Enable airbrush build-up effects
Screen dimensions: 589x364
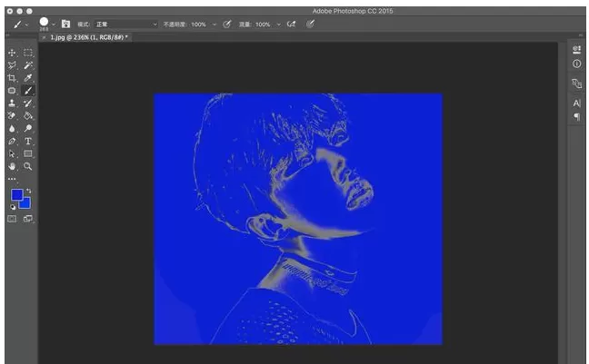pyautogui.click(x=291, y=25)
